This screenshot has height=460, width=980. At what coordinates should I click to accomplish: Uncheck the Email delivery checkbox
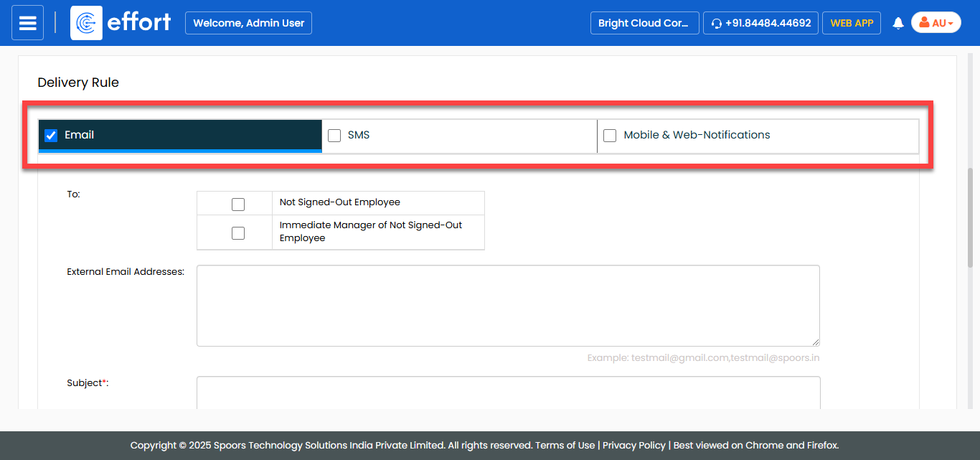click(x=51, y=135)
